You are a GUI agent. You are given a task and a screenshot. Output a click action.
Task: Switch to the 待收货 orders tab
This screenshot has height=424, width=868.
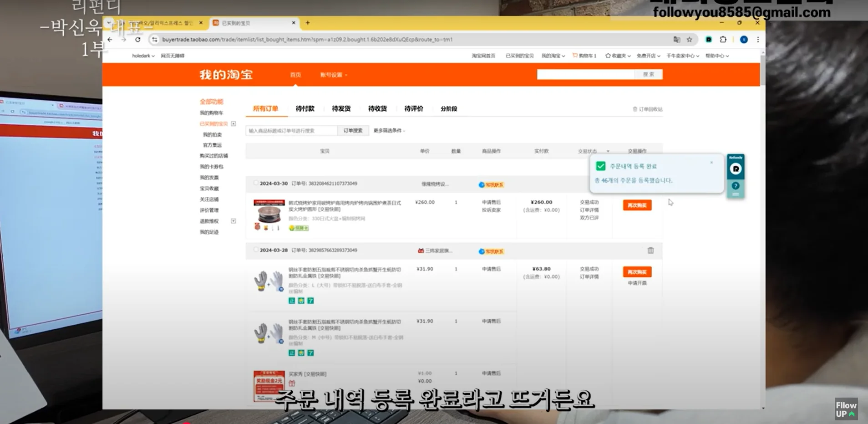pos(377,109)
